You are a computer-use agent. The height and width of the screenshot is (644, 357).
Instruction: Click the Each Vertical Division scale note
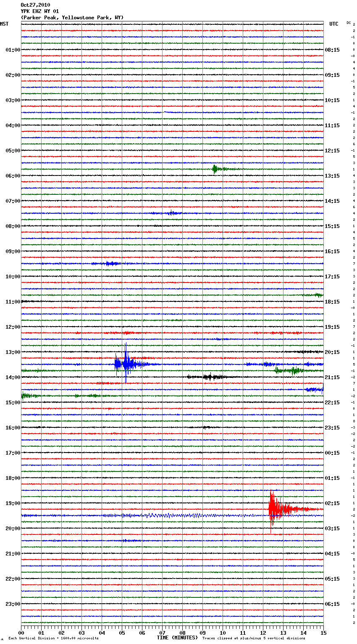click(x=53, y=639)
